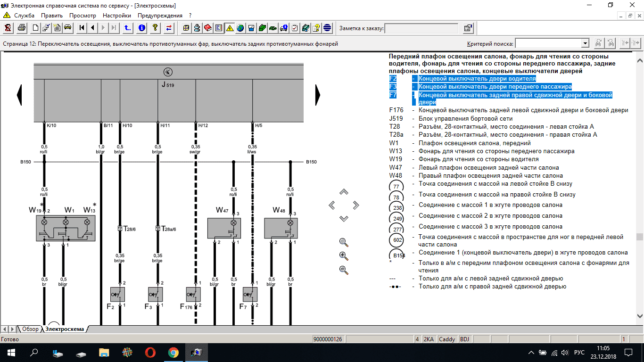Image resolution: width=644 pixels, height=362 pixels.
Task: Switch to the Обзор tab
Action: (x=30, y=329)
